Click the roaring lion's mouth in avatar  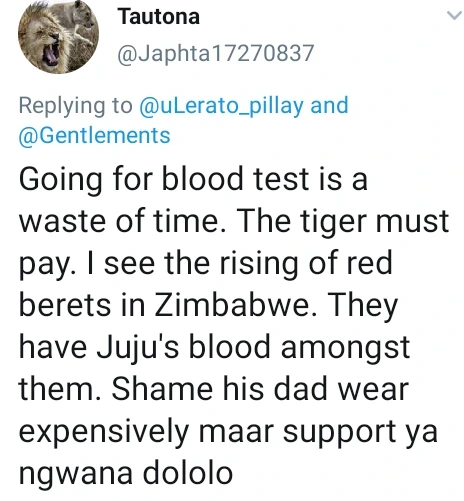tap(51, 53)
